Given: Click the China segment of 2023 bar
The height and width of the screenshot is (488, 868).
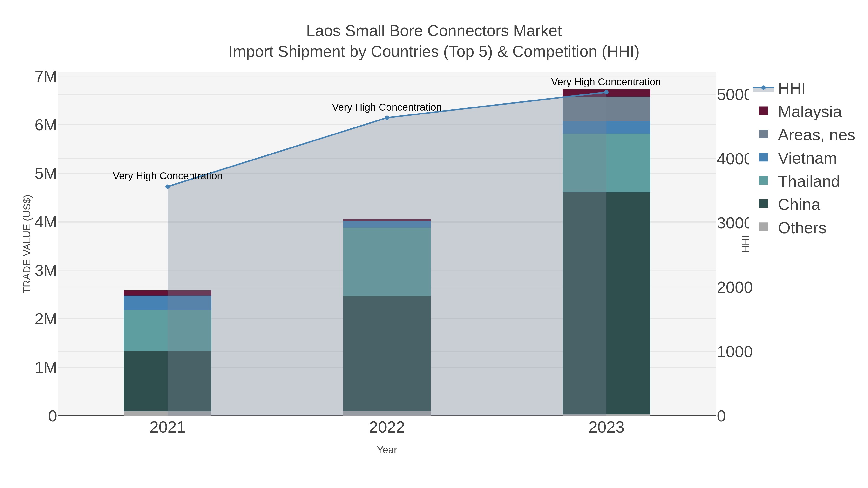Looking at the screenshot, I should pos(606,303).
